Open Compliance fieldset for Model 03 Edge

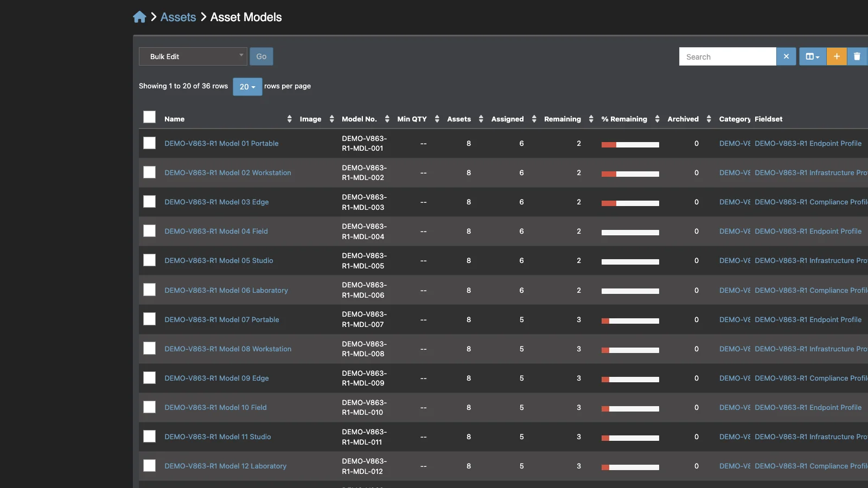(x=811, y=202)
